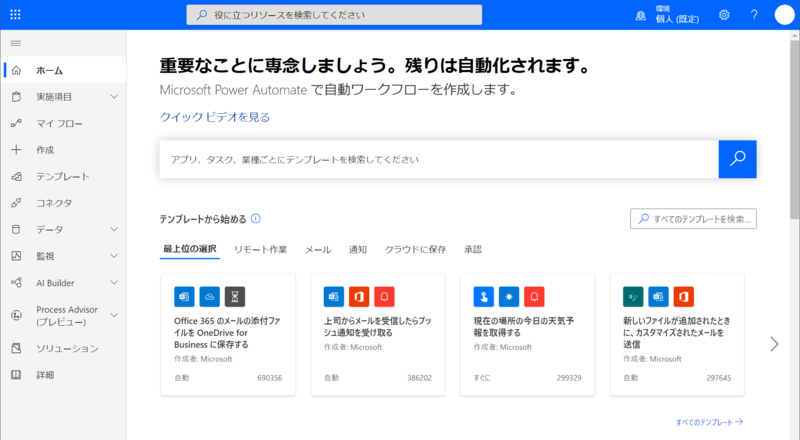
Task: Open the 新しいファイルが追加されたとき template card
Action: click(x=677, y=334)
